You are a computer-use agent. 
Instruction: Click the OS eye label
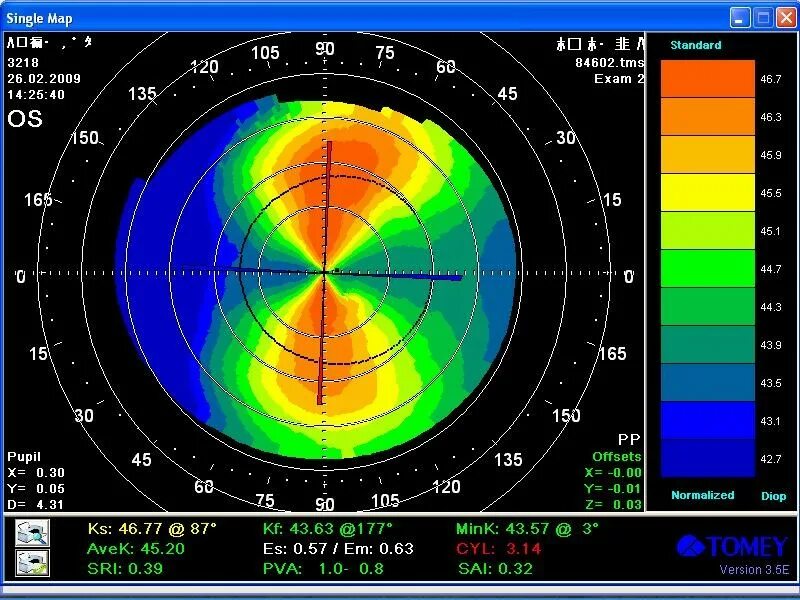click(24, 119)
